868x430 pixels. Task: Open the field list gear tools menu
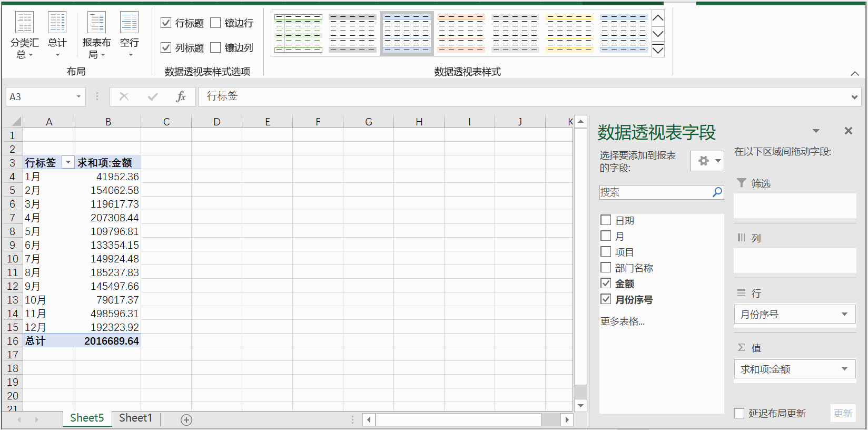pos(707,161)
